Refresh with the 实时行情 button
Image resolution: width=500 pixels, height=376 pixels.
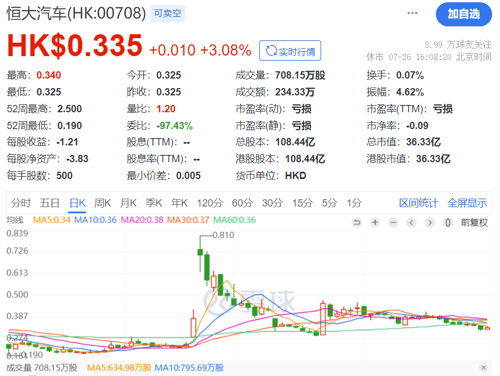point(290,51)
